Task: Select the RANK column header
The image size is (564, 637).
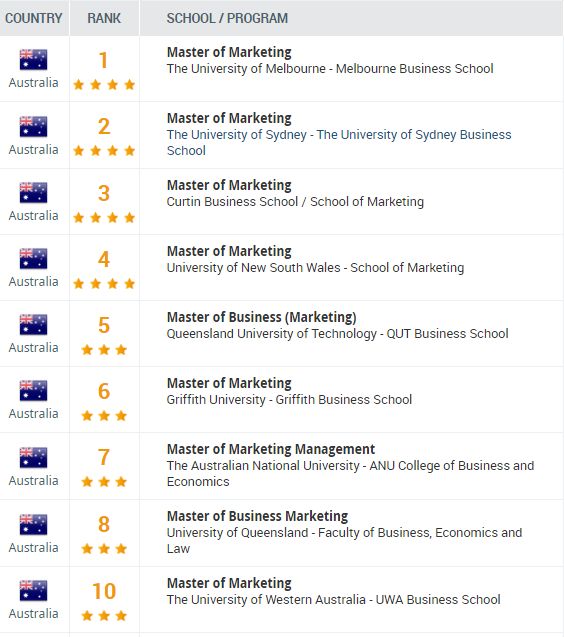Action: [x=104, y=18]
